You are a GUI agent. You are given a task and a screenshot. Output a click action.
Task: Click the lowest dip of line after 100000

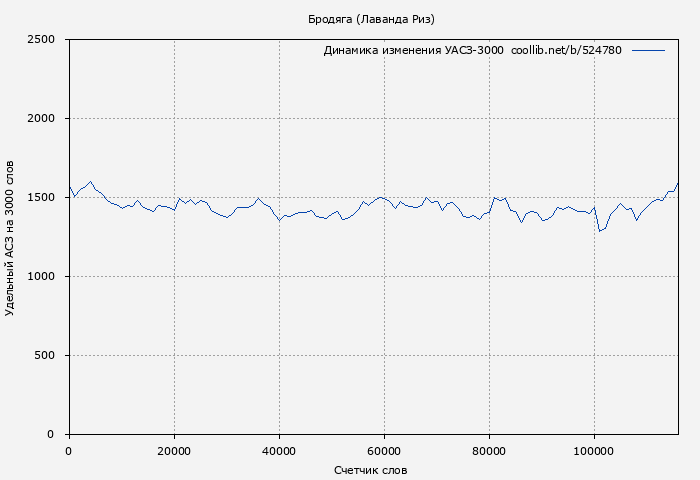coord(600,231)
